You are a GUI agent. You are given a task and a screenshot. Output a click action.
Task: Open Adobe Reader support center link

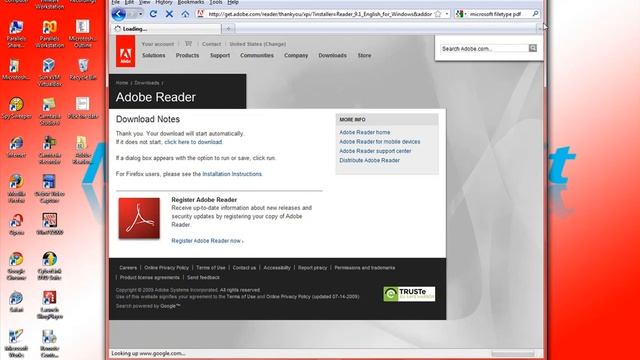375,151
